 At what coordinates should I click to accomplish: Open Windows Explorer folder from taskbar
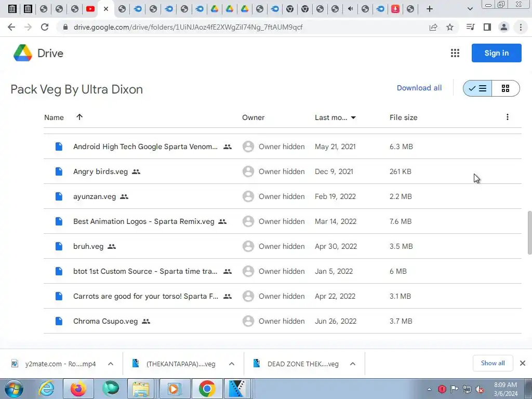[x=141, y=389]
